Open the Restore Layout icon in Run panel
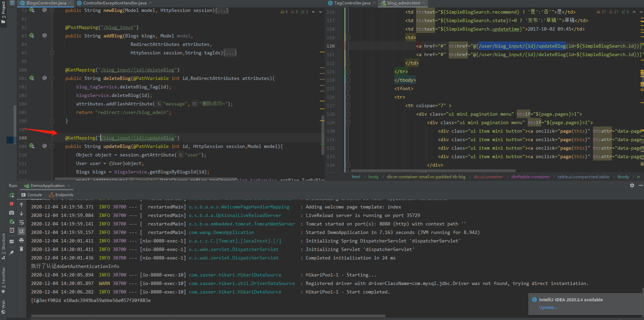Image resolution: width=644 pixels, height=320 pixels. tap(12, 241)
